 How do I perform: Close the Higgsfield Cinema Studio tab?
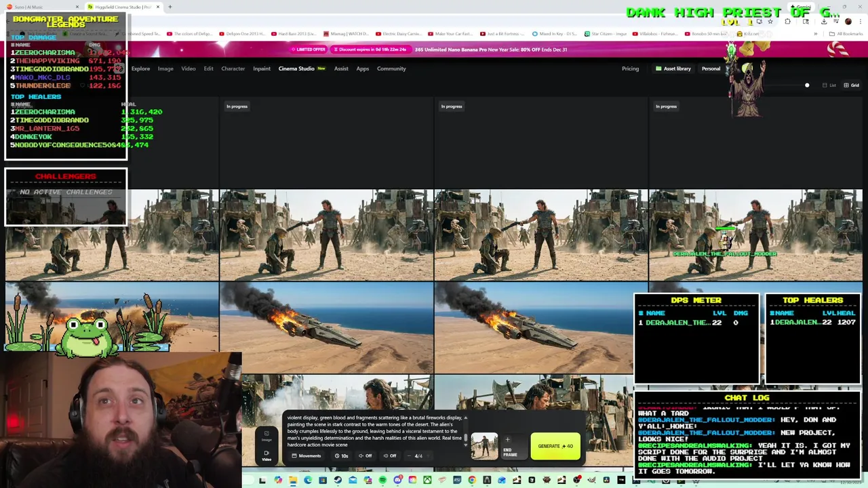pyautogui.click(x=158, y=7)
